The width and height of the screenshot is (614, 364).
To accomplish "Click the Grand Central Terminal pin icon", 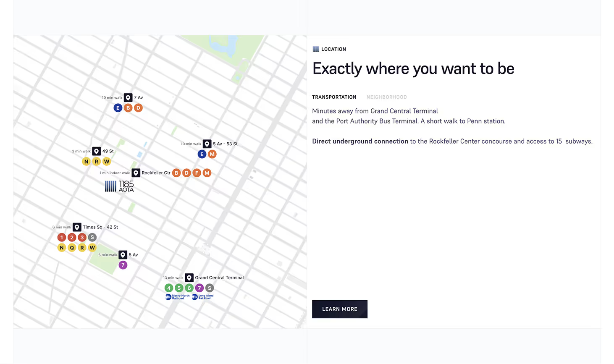I will coord(189,278).
